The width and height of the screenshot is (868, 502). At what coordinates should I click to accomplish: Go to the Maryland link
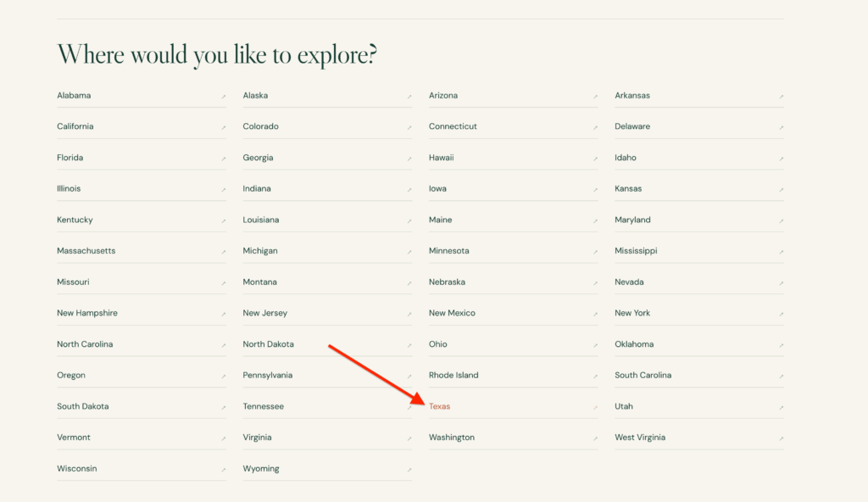point(632,220)
